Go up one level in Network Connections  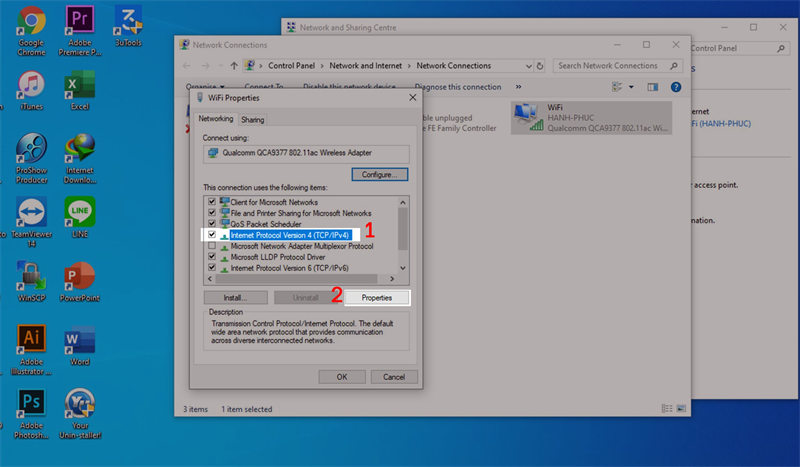tap(234, 66)
